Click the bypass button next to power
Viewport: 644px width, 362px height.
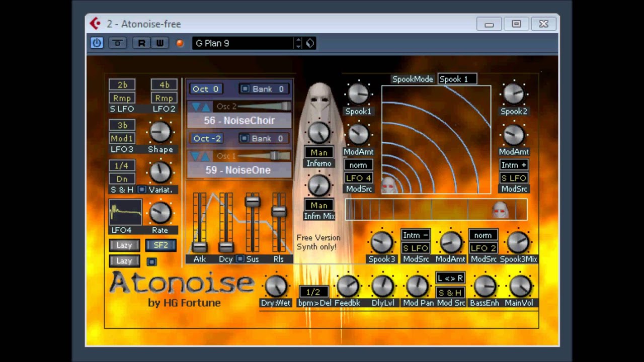point(117,43)
